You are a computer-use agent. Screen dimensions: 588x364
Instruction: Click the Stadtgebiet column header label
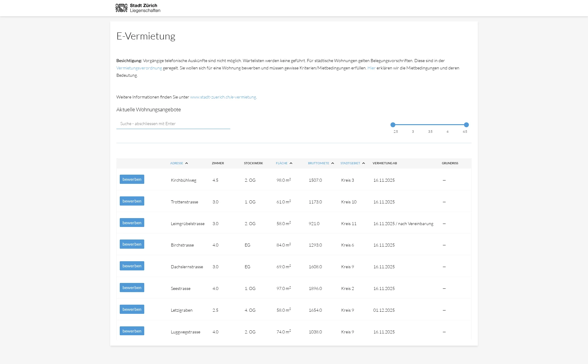350,163
